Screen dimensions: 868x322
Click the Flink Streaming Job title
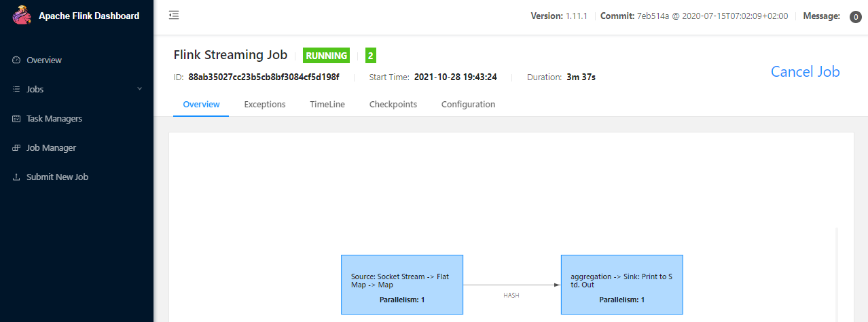click(x=230, y=55)
